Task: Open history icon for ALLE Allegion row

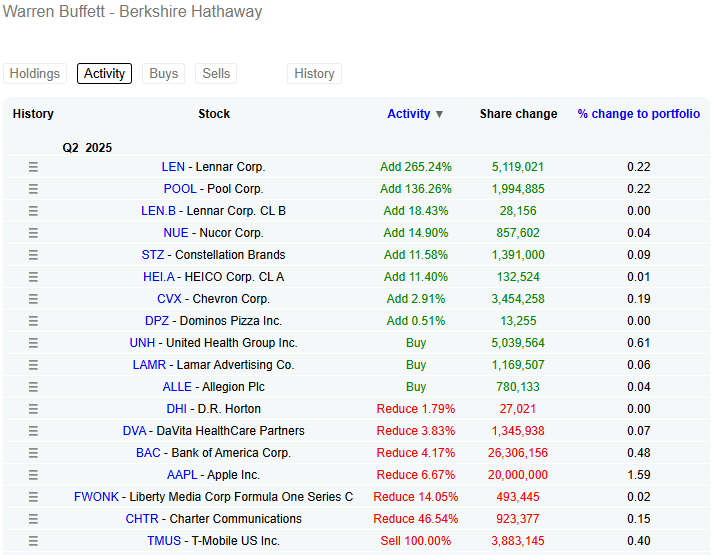Action: pos(33,387)
